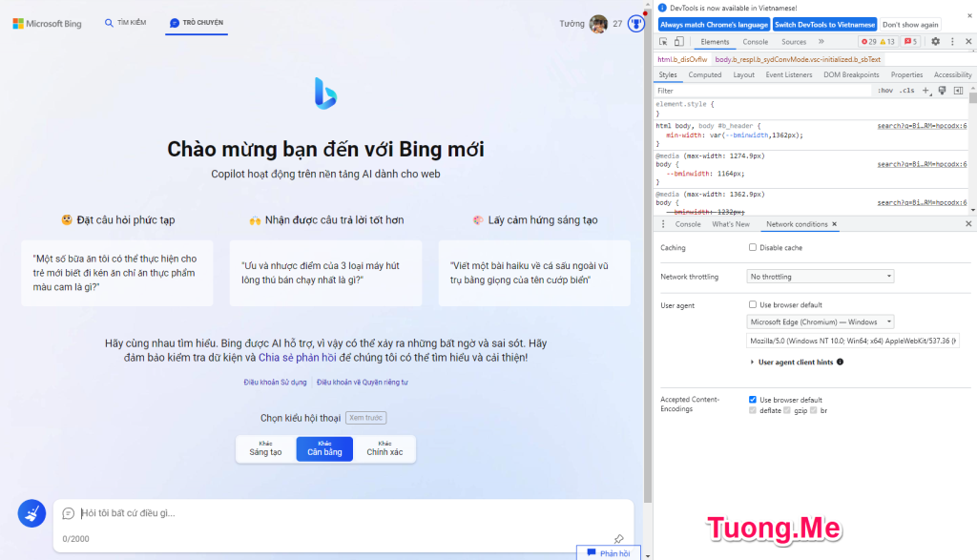Select the orange-food meal suggestion card
This screenshot has height=560, width=977.
click(117, 273)
